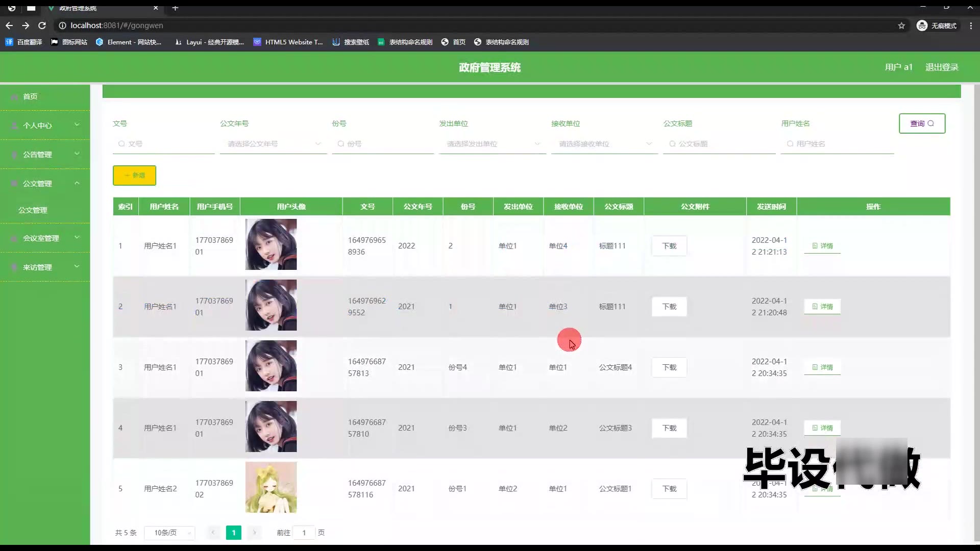Open a new browser tab
This screenshot has height=551, width=980.
pos(175,8)
